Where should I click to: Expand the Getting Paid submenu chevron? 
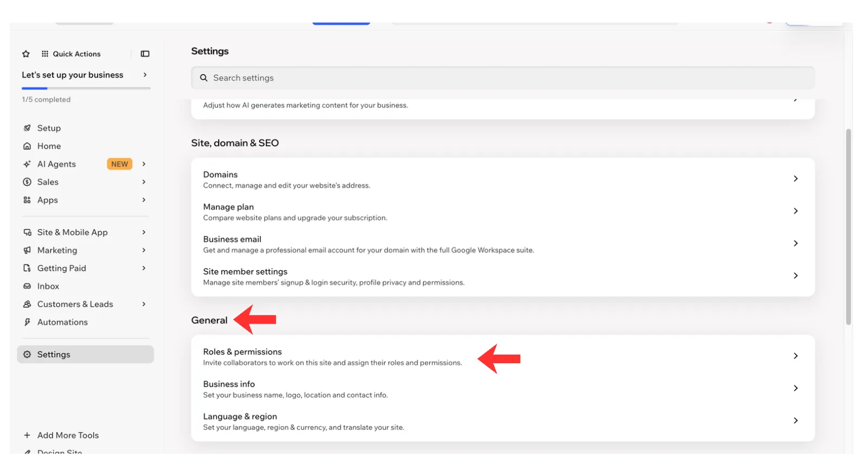(x=144, y=268)
